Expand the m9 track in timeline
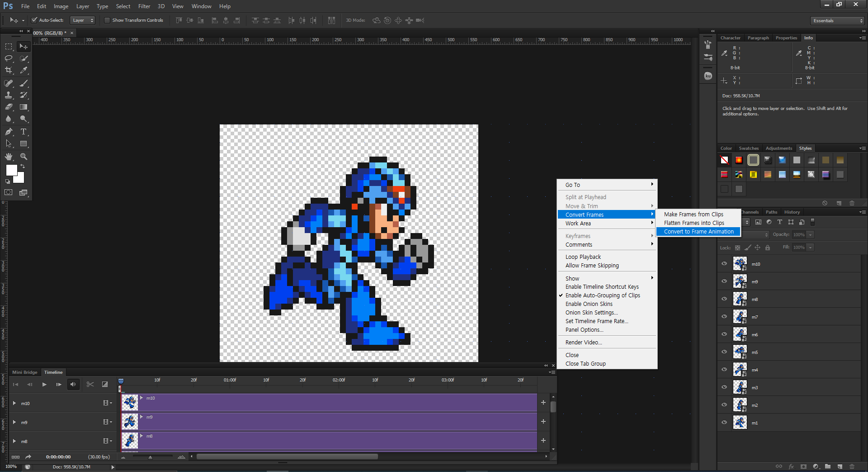Viewport: 868px width, 472px height. coord(14,422)
